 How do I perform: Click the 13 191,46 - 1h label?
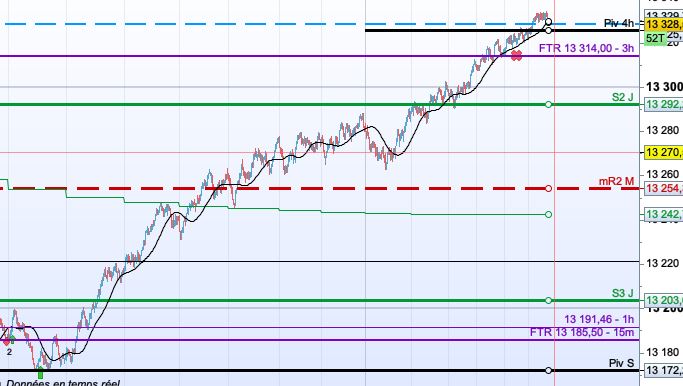click(x=599, y=319)
